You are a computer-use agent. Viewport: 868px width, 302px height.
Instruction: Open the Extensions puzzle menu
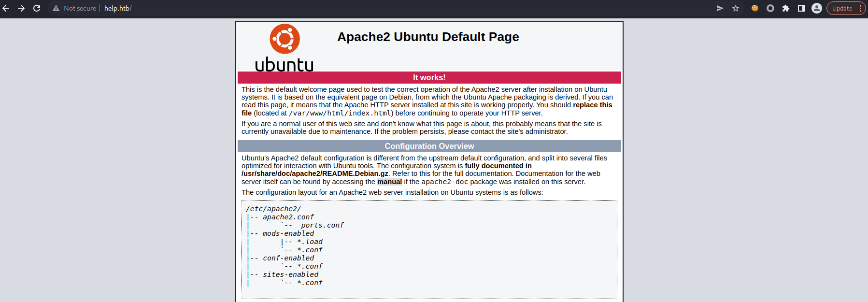pyautogui.click(x=786, y=8)
